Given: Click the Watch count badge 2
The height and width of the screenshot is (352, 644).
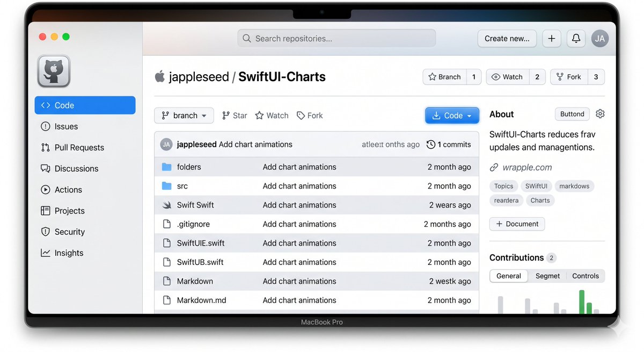Looking at the screenshot, I should (537, 77).
